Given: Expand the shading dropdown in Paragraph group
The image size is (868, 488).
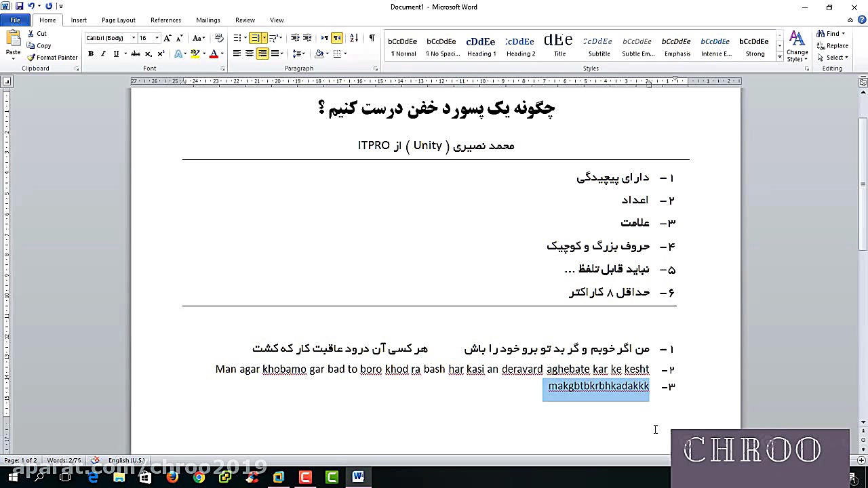Looking at the screenshot, I should 326,54.
